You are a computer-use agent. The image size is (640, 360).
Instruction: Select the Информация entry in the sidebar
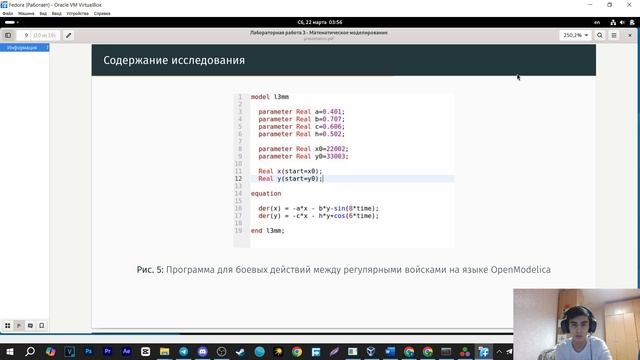[x=24, y=48]
